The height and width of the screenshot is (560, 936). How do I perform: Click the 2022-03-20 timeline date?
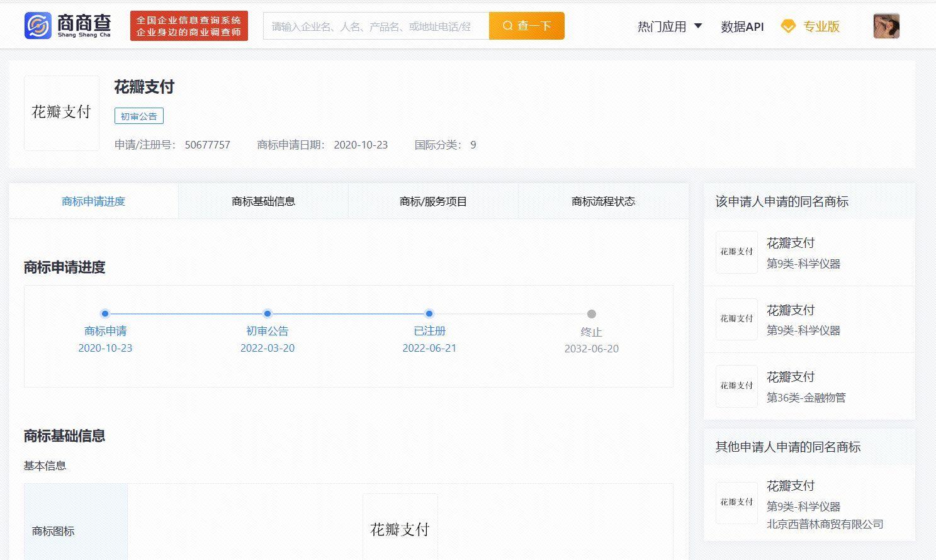tap(268, 349)
